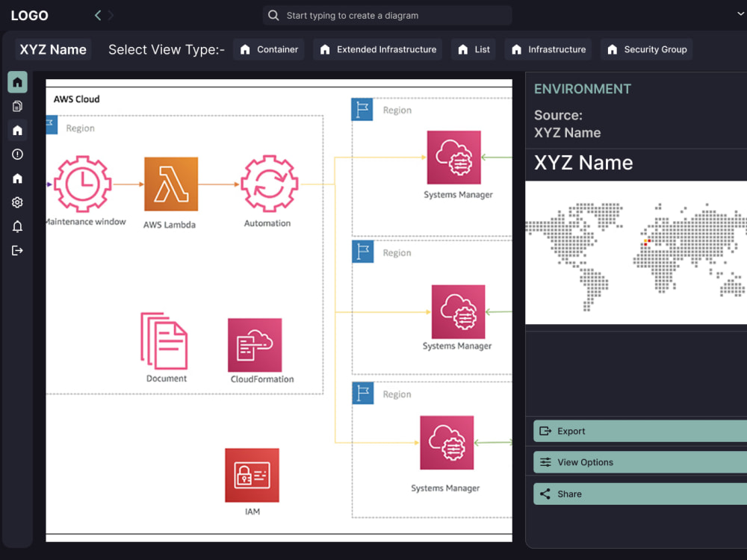Select the bottom Systems Manager icon
Image resolution: width=747 pixels, height=560 pixels.
click(447, 443)
